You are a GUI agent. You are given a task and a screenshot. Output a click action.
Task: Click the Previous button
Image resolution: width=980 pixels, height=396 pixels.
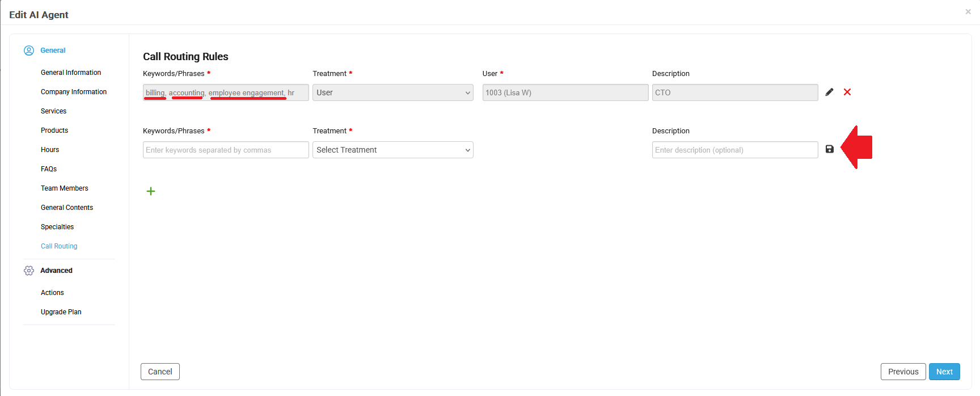click(x=903, y=372)
